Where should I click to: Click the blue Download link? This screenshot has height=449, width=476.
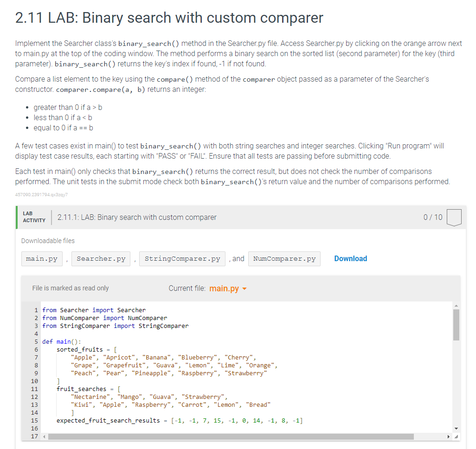pos(351,259)
